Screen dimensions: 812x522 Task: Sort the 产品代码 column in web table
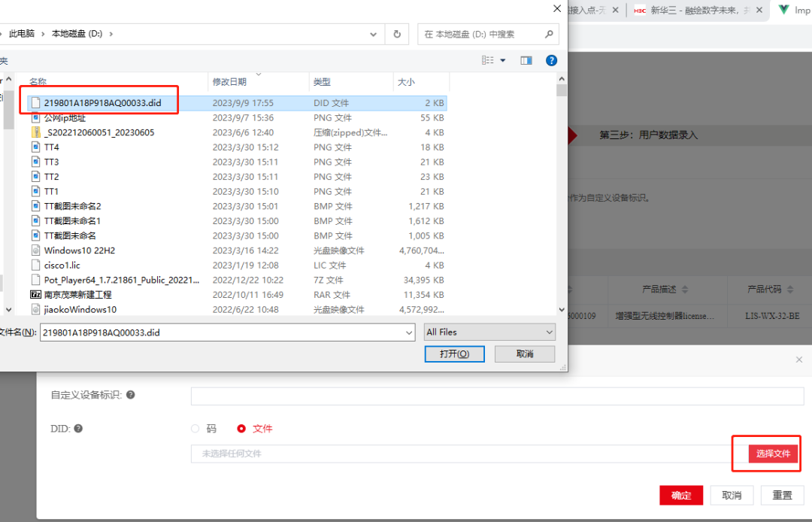(790, 290)
